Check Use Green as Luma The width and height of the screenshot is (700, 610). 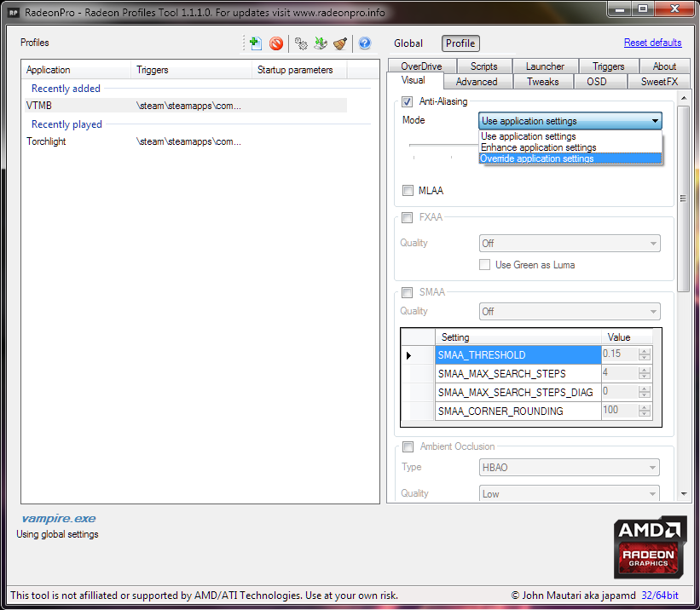[485, 265]
